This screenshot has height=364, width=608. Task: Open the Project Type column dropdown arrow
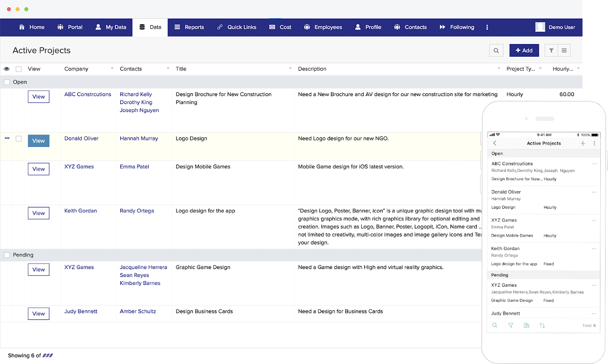pyautogui.click(x=540, y=68)
